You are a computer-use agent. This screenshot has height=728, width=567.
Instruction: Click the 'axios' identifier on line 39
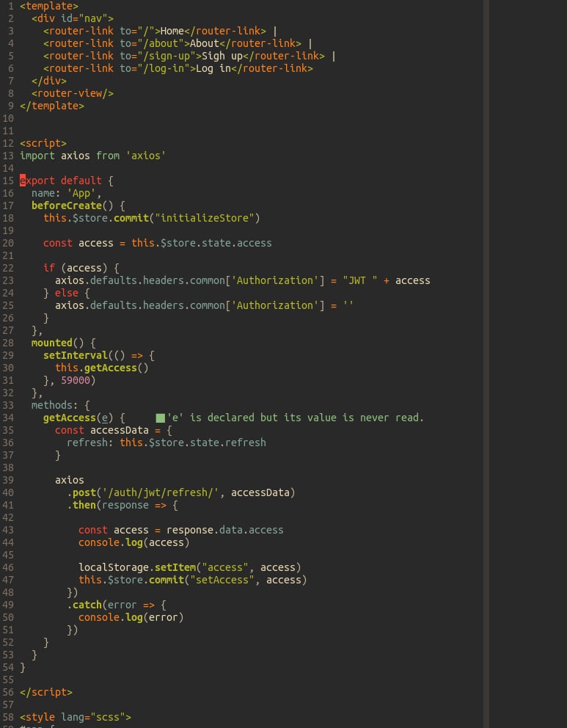(70, 480)
